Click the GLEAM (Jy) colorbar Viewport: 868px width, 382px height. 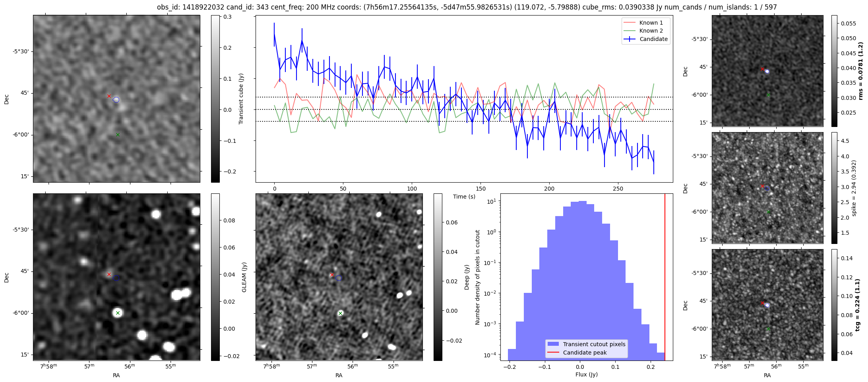pos(215,277)
